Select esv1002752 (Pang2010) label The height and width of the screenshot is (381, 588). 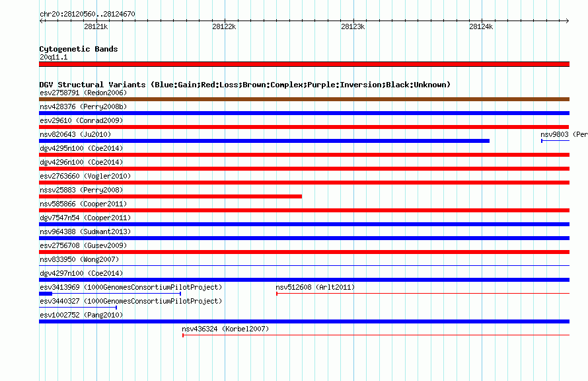[x=81, y=315]
